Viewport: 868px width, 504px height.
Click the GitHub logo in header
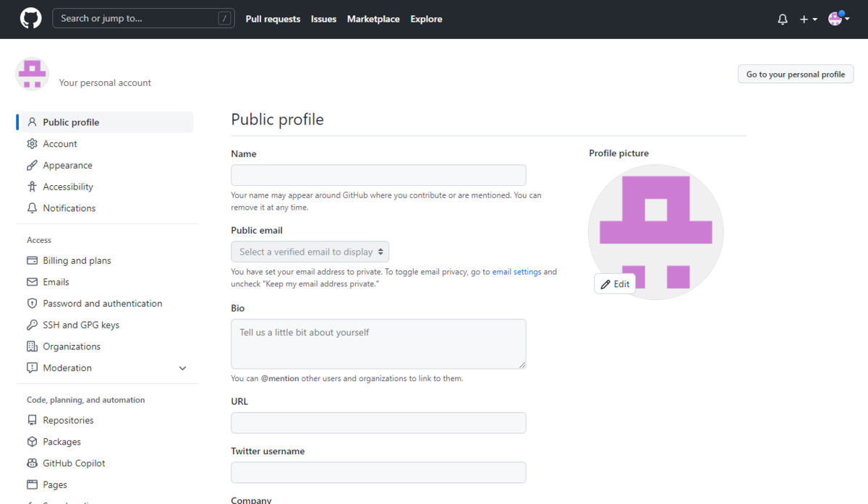[x=30, y=19]
